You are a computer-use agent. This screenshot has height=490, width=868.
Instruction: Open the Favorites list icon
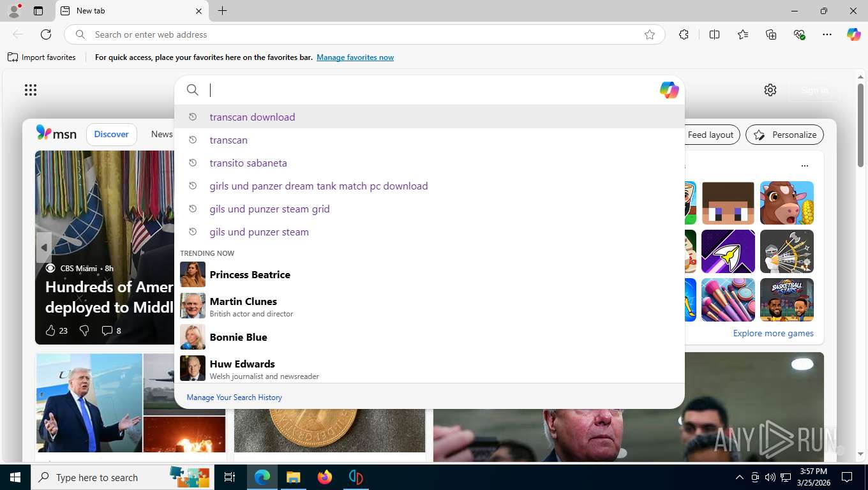point(743,34)
